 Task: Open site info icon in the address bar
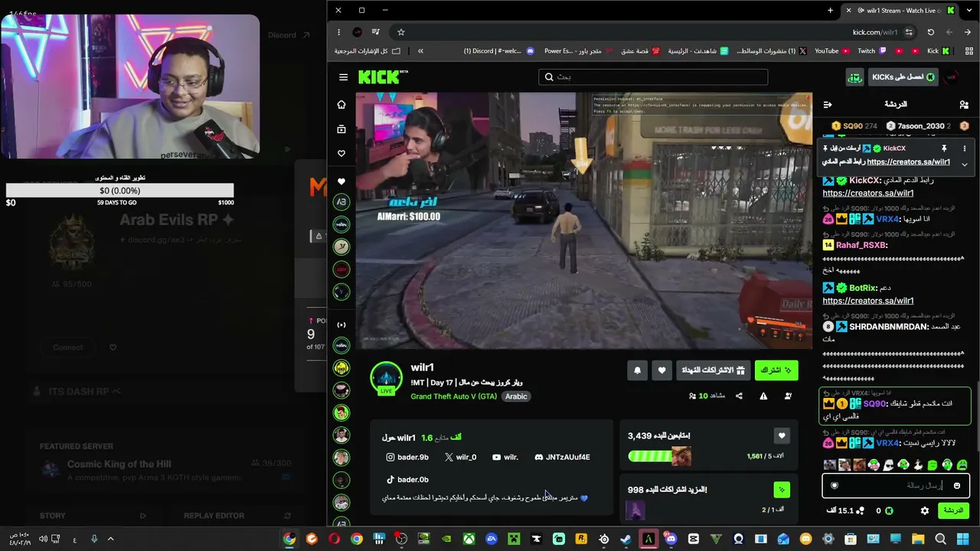point(909,32)
